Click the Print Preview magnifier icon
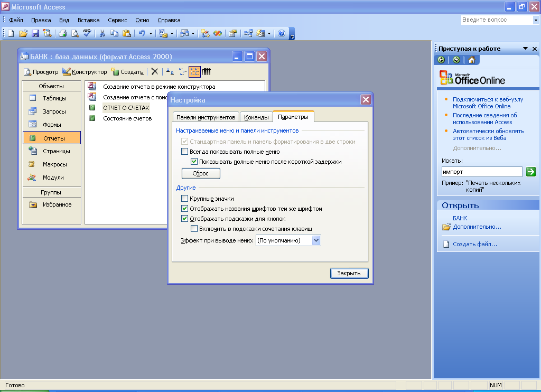Image resolution: width=541 pixels, height=392 pixels. (75, 33)
